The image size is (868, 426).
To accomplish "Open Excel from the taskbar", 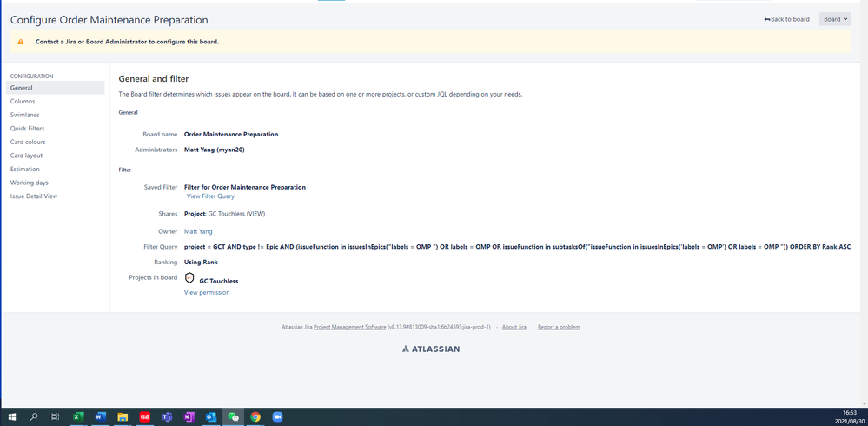I will point(78,416).
